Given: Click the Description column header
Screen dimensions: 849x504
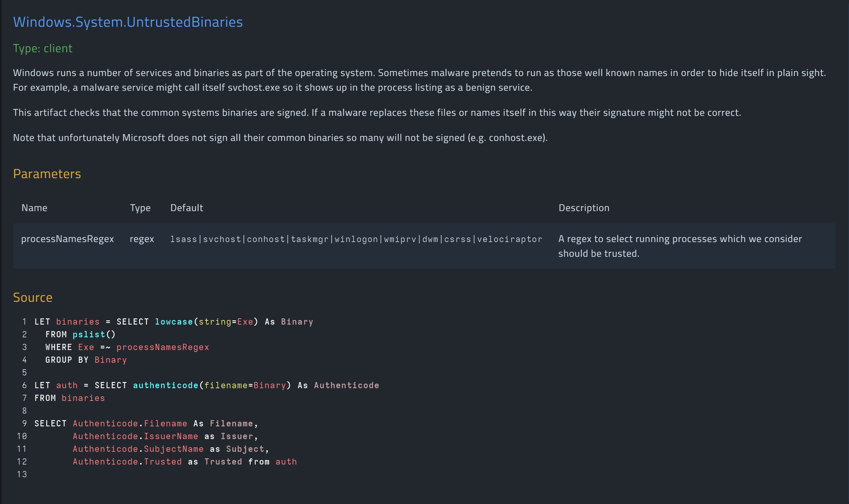Looking at the screenshot, I should click(x=584, y=207).
